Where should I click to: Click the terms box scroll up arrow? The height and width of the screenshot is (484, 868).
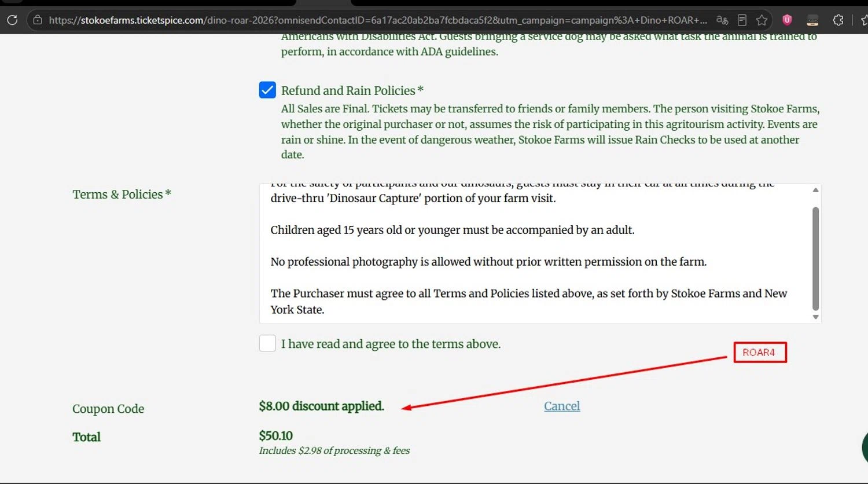(815, 190)
